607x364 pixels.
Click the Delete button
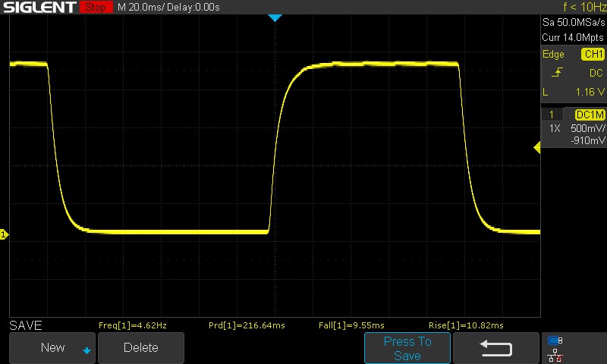point(141,347)
